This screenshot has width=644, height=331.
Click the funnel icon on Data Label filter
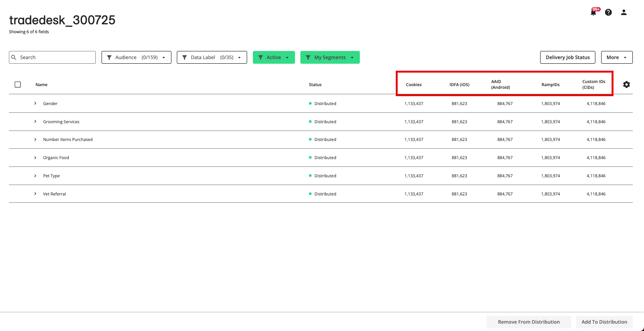pyautogui.click(x=185, y=58)
